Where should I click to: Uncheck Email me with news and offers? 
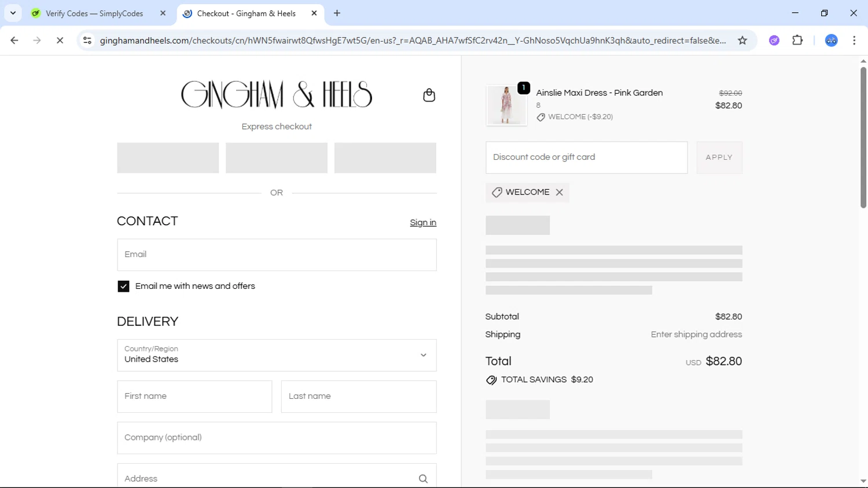[x=123, y=286]
